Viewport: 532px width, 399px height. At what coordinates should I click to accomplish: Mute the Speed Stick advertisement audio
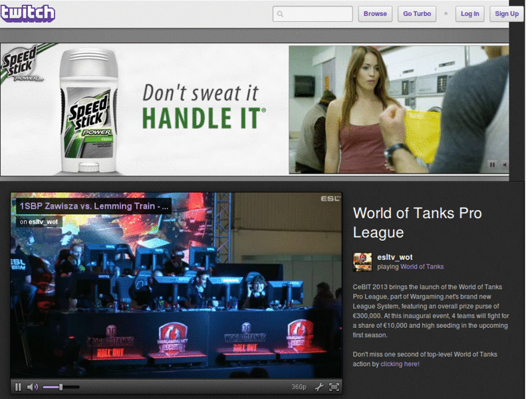click(504, 164)
